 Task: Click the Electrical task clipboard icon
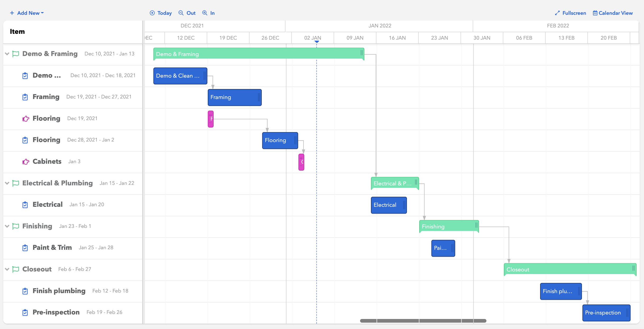(25, 205)
